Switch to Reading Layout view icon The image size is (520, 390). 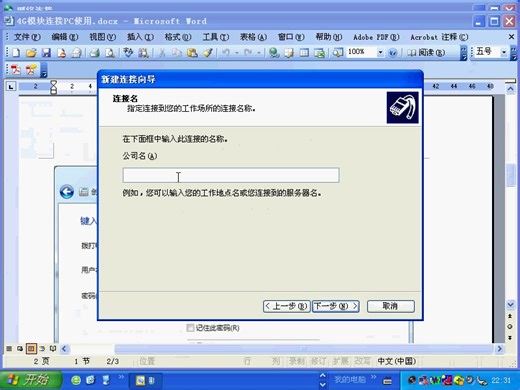point(53,349)
